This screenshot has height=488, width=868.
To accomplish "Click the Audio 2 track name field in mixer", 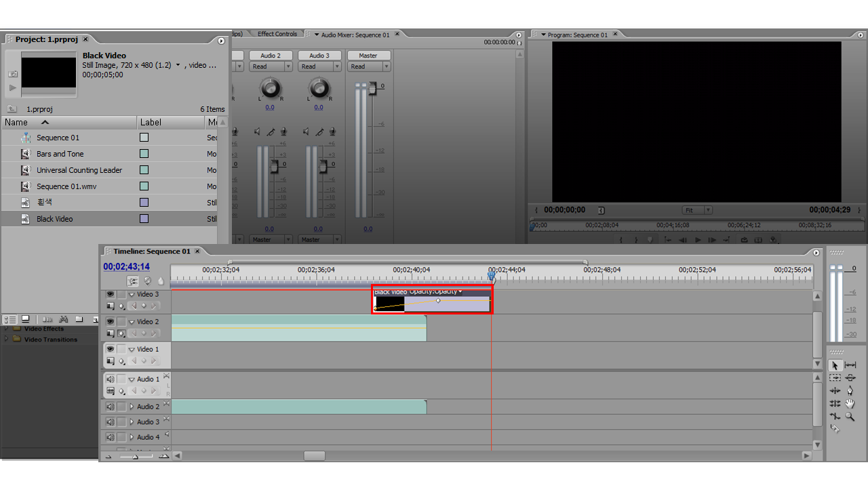I will coord(271,56).
